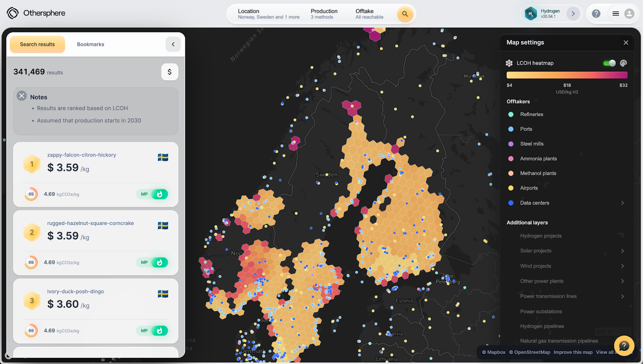The width and height of the screenshot is (643, 364).
Task: Close the Map settings panel
Action: pyautogui.click(x=626, y=43)
